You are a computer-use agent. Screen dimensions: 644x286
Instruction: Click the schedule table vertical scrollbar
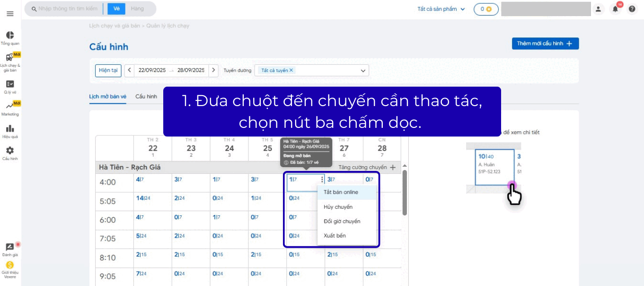(405, 192)
